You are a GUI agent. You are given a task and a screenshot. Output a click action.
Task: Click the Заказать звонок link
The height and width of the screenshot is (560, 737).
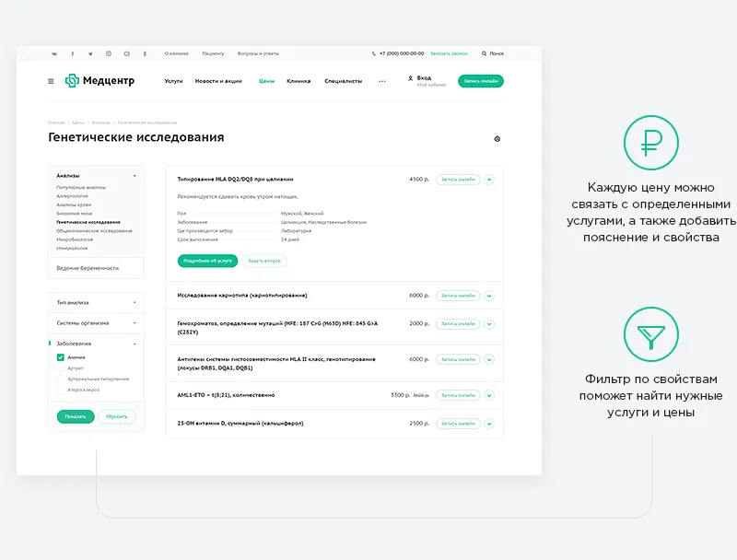pyautogui.click(x=449, y=53)
